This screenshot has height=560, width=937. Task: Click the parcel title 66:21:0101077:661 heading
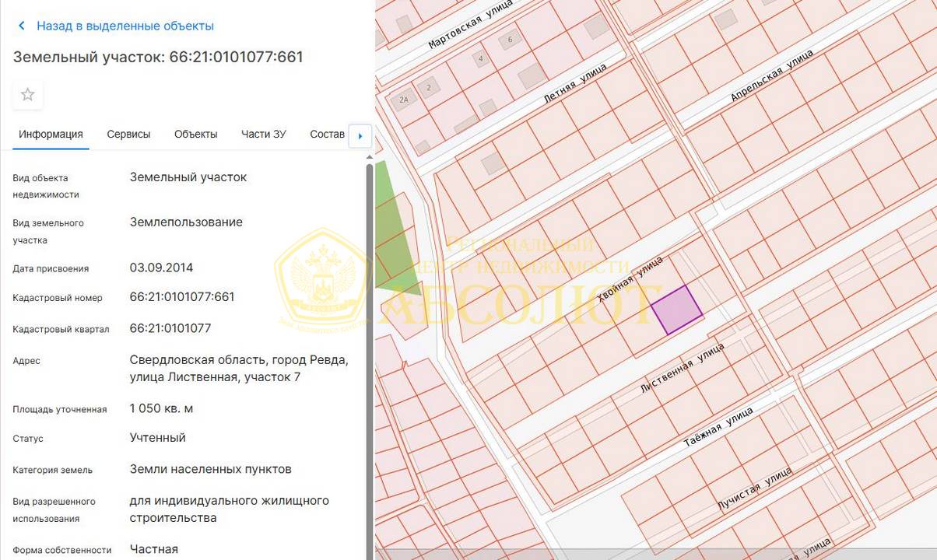[158, 57]
